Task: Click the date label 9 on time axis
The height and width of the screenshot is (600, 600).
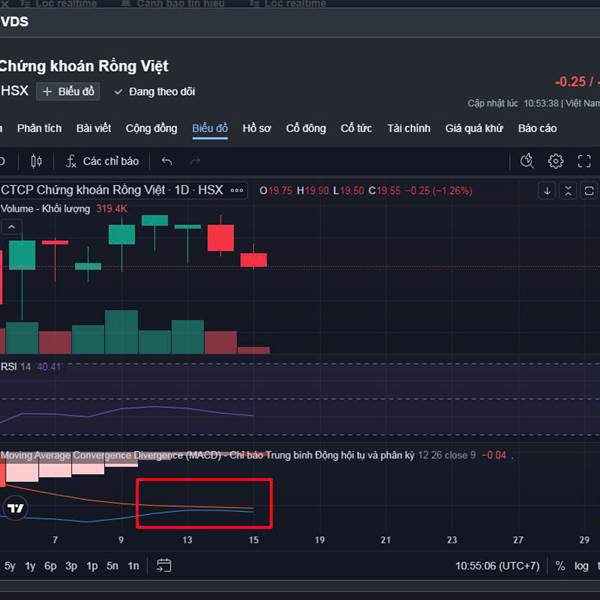Action: coord(121,540)
